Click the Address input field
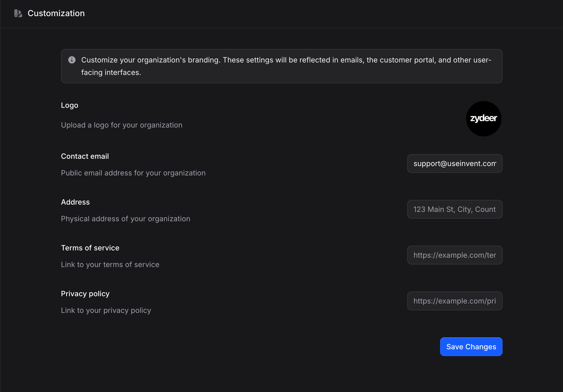 (455, 209)
